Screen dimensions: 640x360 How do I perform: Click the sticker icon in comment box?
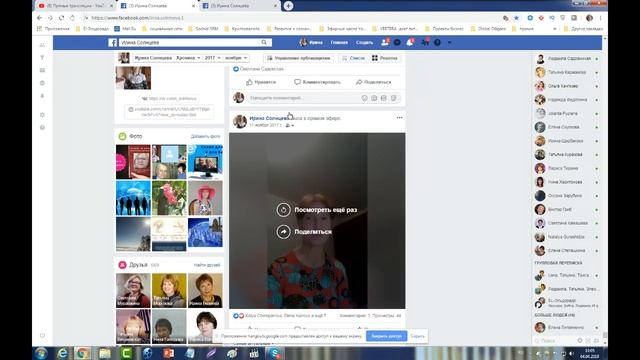[x=393, y=98]
